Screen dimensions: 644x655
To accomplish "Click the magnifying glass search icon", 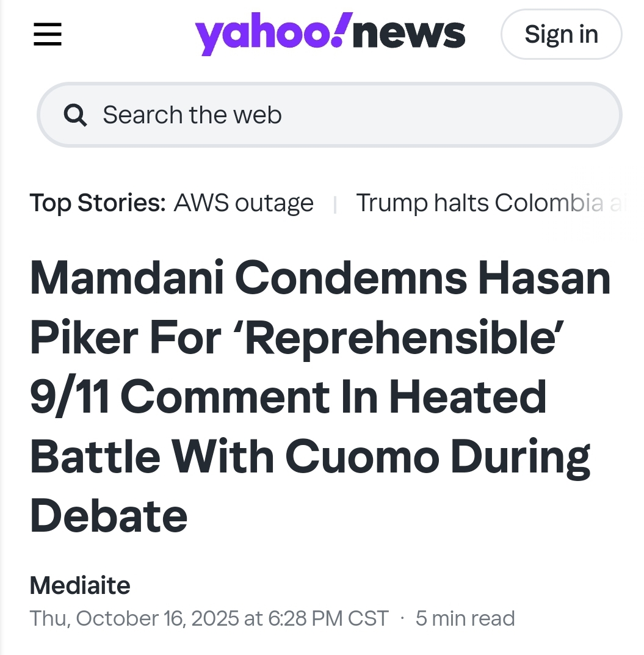I will coord(75,115).
